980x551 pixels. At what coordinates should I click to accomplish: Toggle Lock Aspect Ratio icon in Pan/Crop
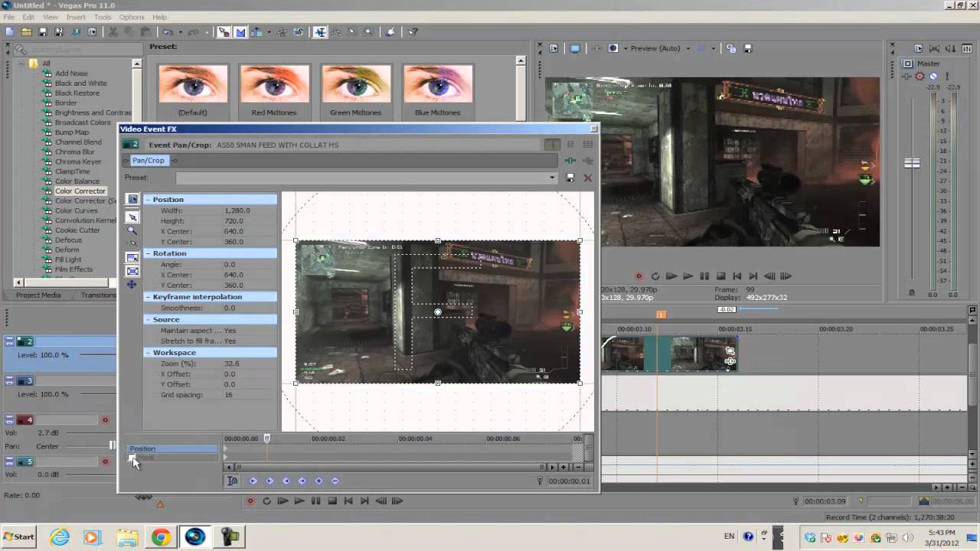[132, 257]
